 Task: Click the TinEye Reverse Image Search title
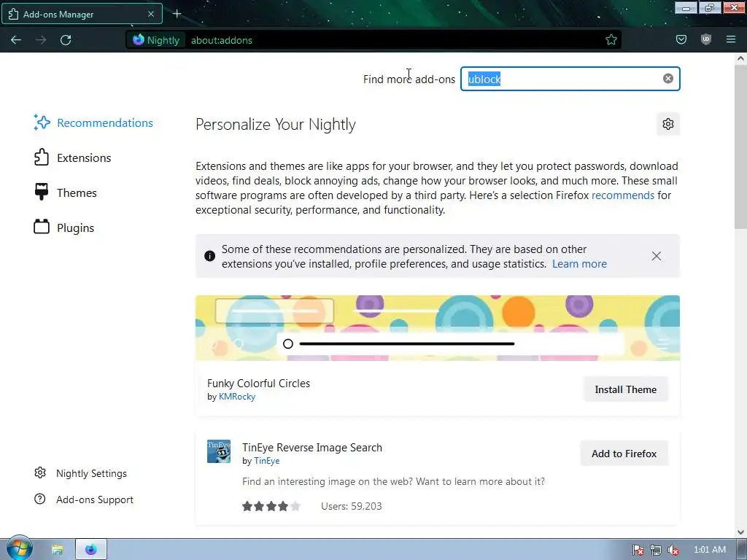312,448
